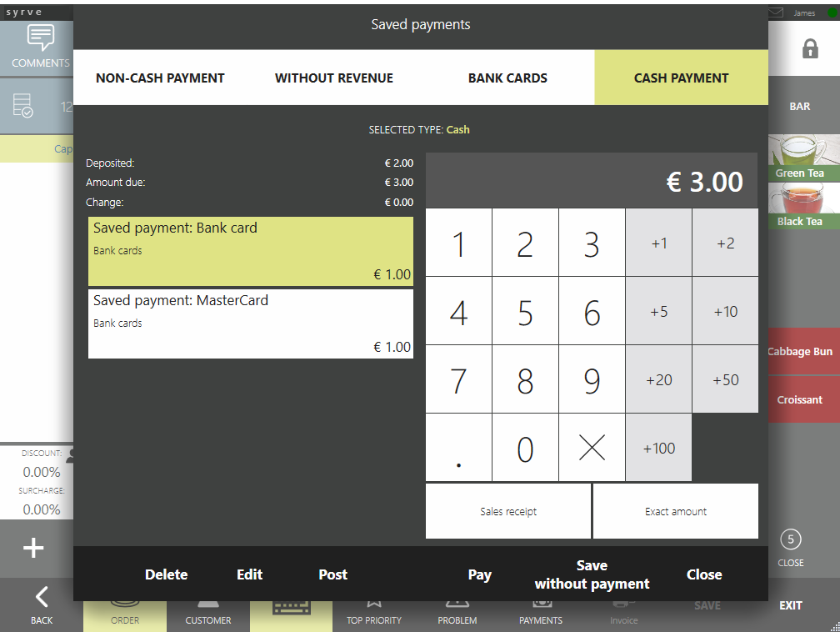Screen dimensions: 840x632
Task: Tap the +50 quick amount key
Action: pos(725,380)
